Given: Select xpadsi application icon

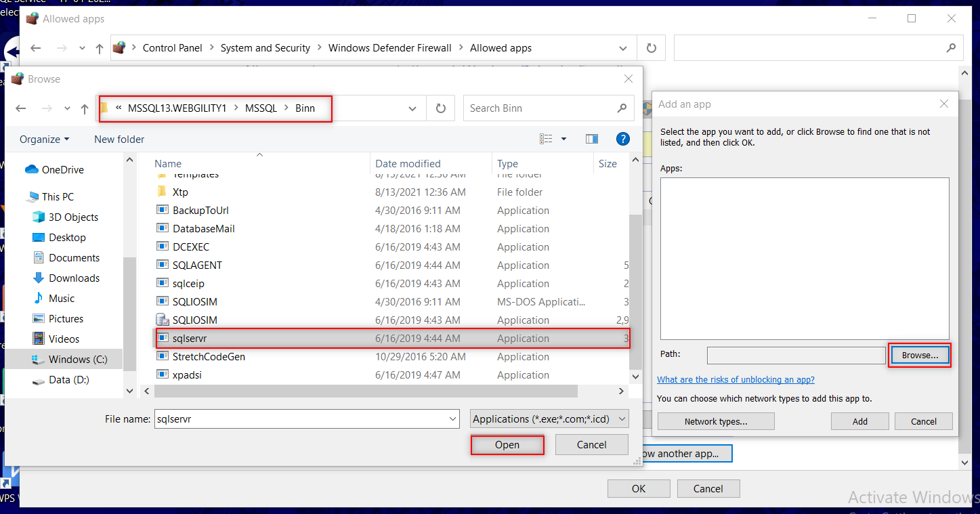Looking at the screenshot, I should 162,375.
